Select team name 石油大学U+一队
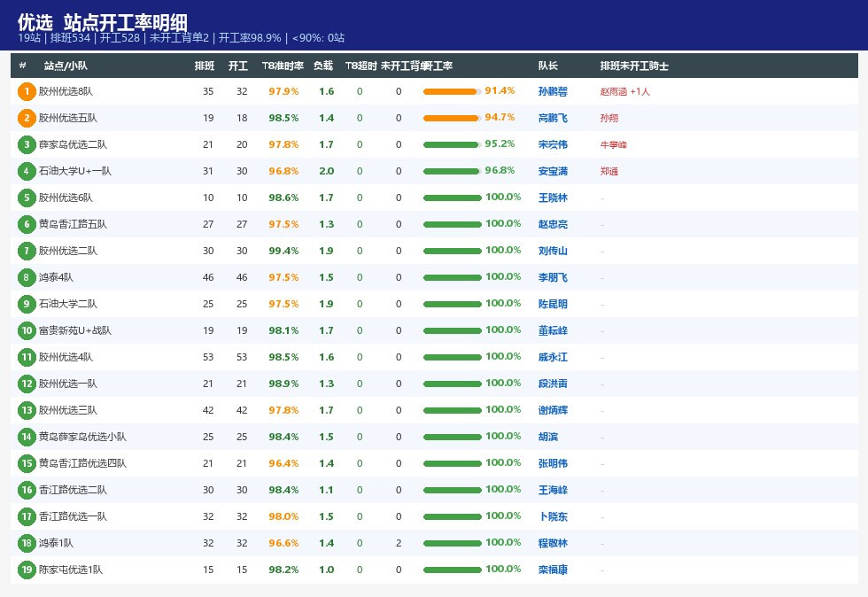Screen dimensions: 868x597 [x=75, y=171]
